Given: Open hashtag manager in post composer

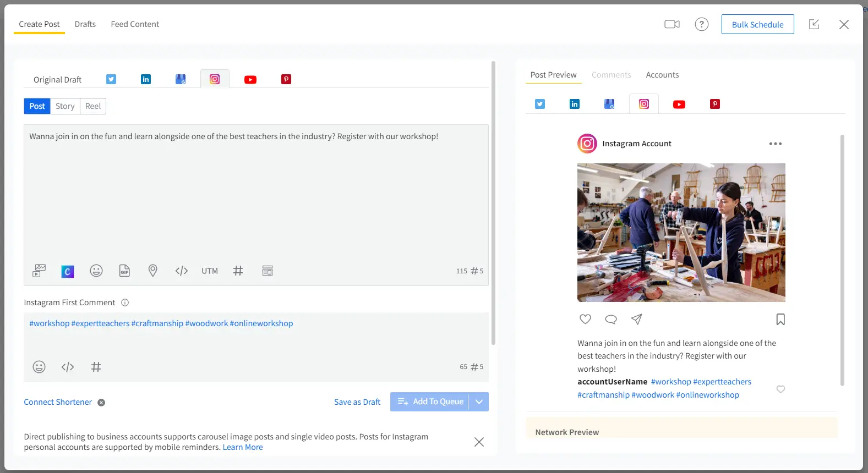Looking at the screenshot, I should (238, 271).
